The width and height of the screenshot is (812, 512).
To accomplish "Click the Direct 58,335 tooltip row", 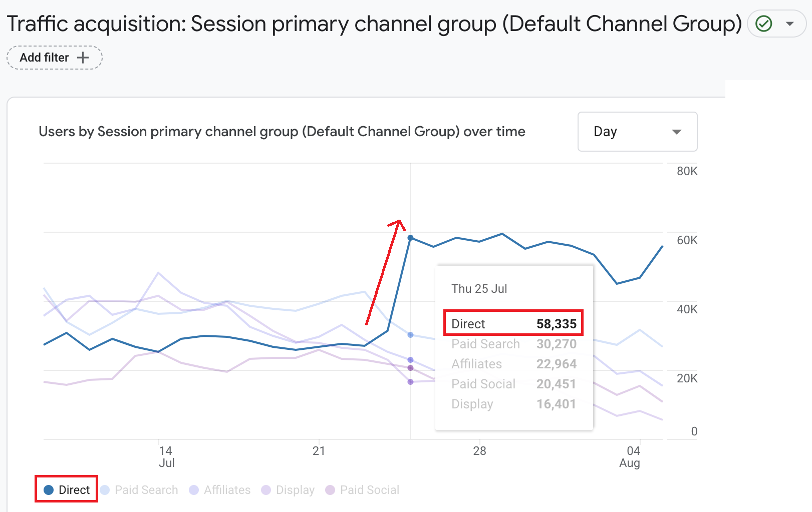I will pyautogui.click(x=513, y=324).
